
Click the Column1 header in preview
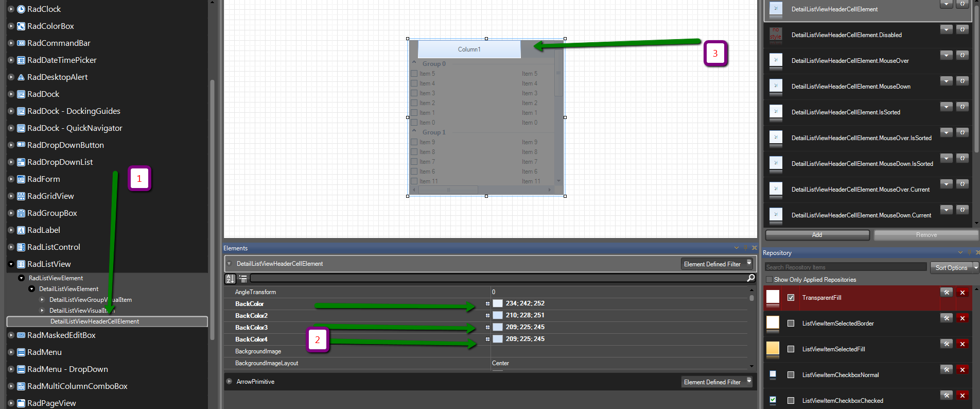[x=469, y=49]
